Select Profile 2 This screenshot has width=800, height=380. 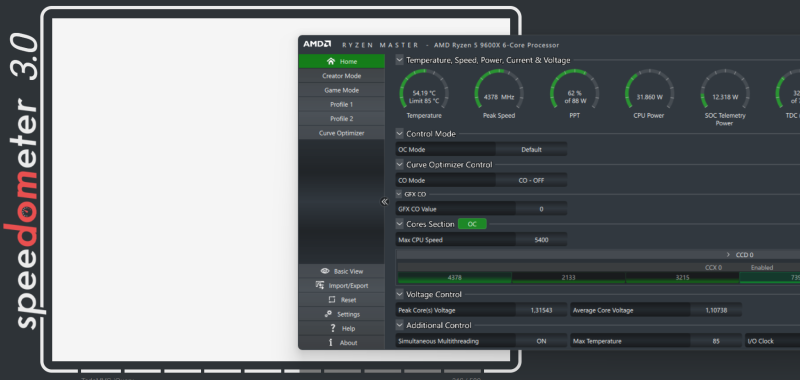[x=341, y=118]
